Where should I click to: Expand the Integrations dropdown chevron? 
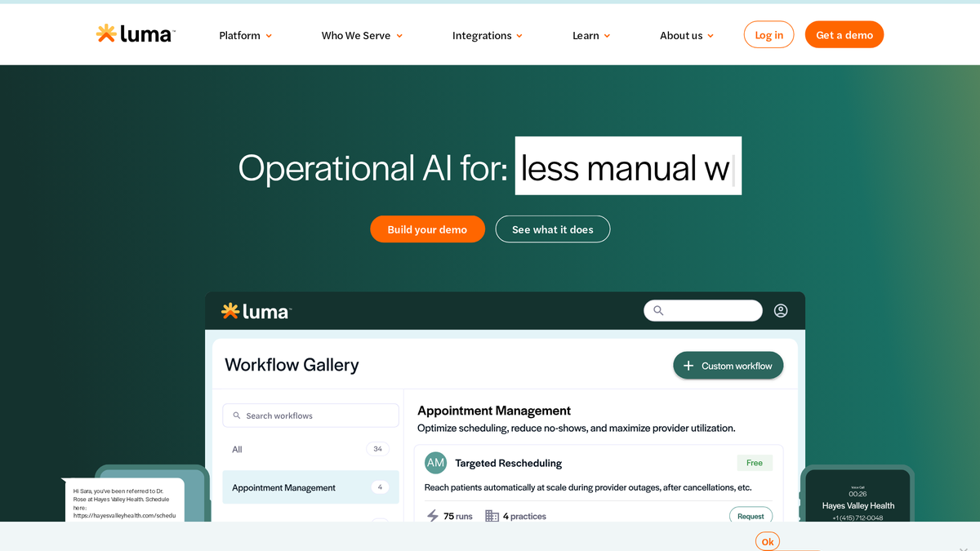(x=519, y=36)
